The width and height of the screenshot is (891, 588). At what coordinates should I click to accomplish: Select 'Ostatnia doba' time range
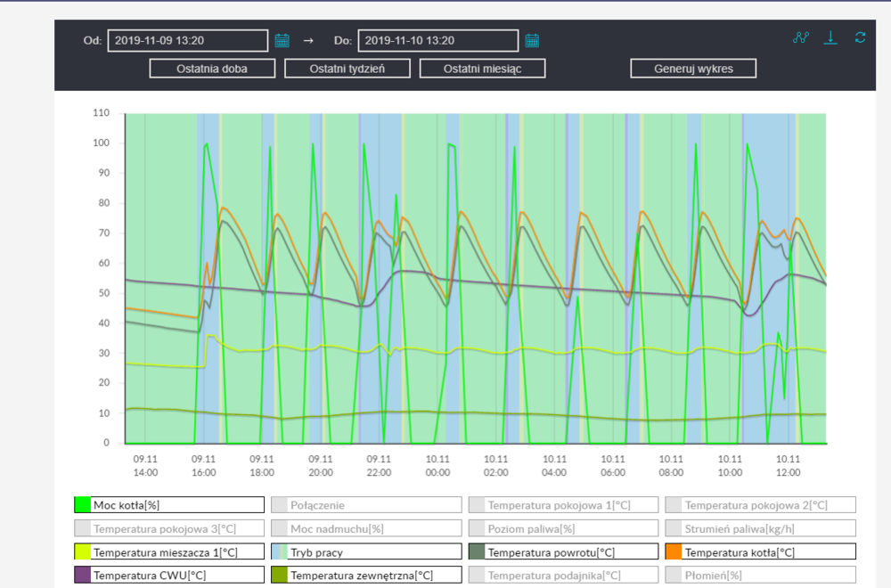tap(212, 69)
